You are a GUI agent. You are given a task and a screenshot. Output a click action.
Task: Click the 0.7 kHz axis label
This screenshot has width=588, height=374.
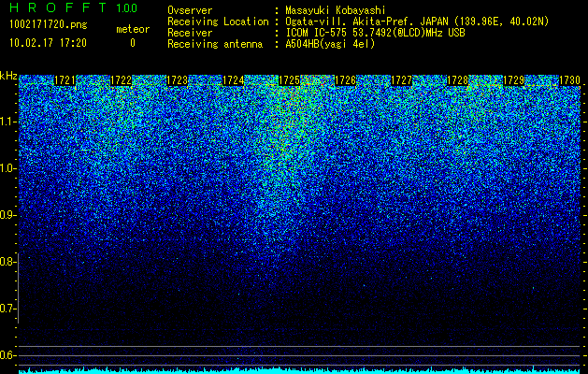coord(8,309)
